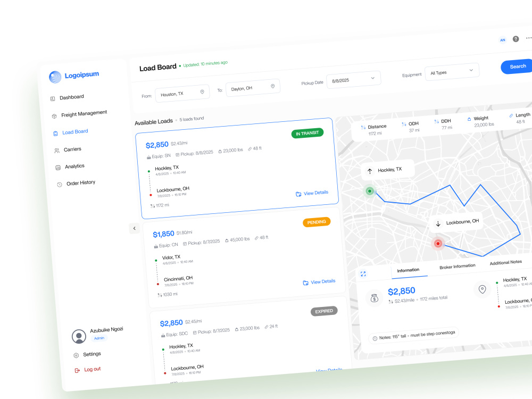The height and width of the screenshot is (399, 532).
Task: Click the green Hockley origin map marker
Action: point(370,191)
